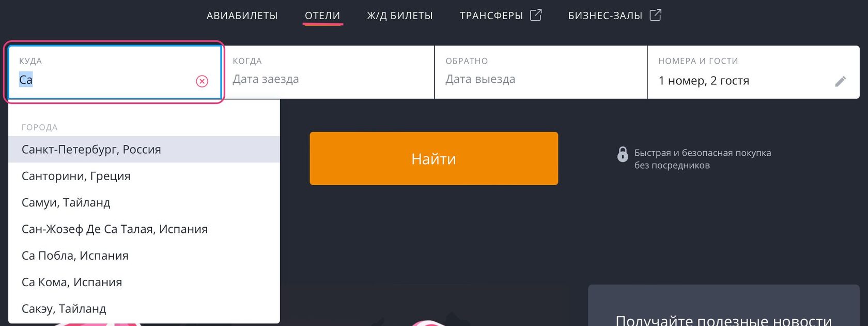
Task: Open external link icon next to Трансферы
Action: pyautogui.click(x=536, y=15)
